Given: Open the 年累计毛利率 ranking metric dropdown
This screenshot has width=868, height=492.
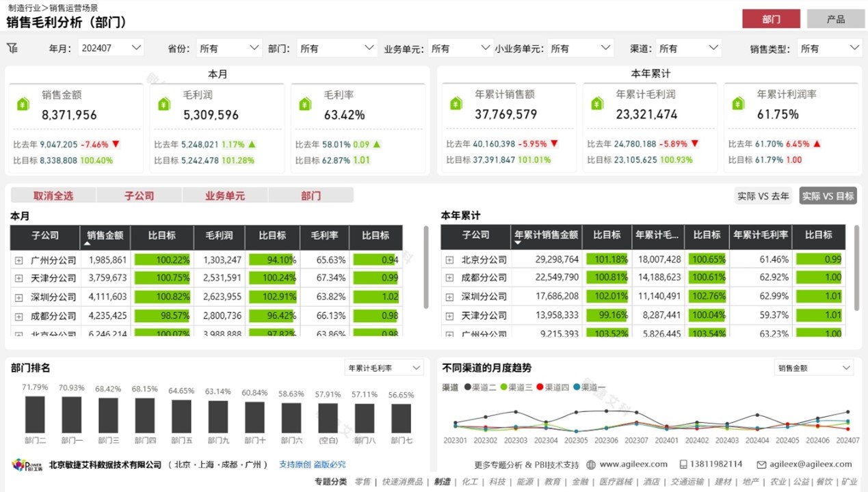Looking at the screenshot, I should point(384,368).
